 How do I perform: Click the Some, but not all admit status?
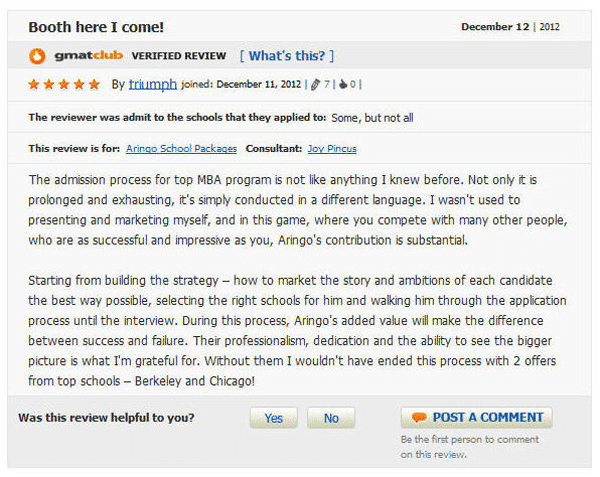point(372,118)
